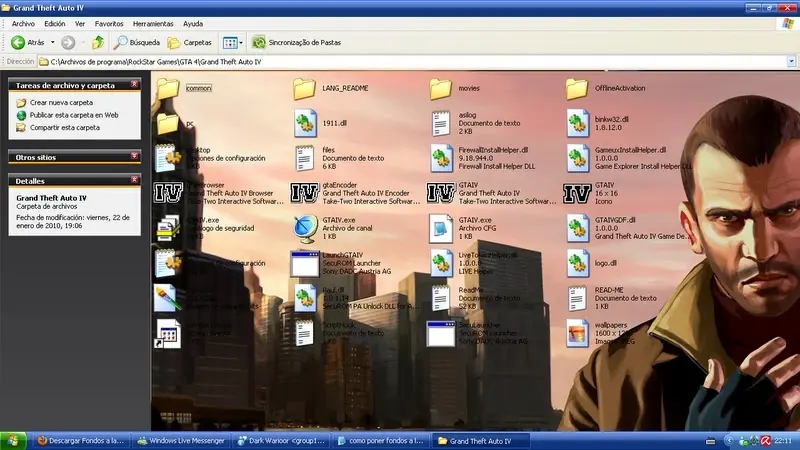Click Compartir esta carpeta link
Screen dimensions: 800x450
(65, 128)
